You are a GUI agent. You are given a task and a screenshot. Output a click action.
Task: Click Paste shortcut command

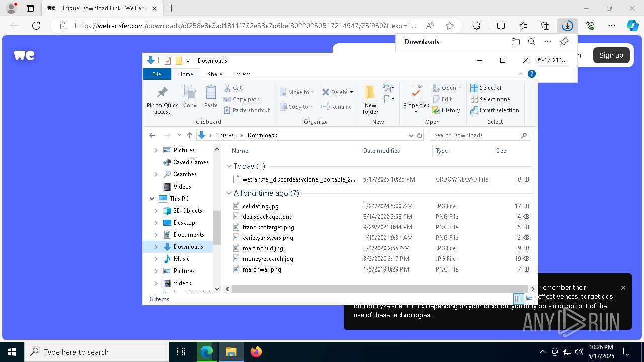pyautogui.click(x=247, y=110)
